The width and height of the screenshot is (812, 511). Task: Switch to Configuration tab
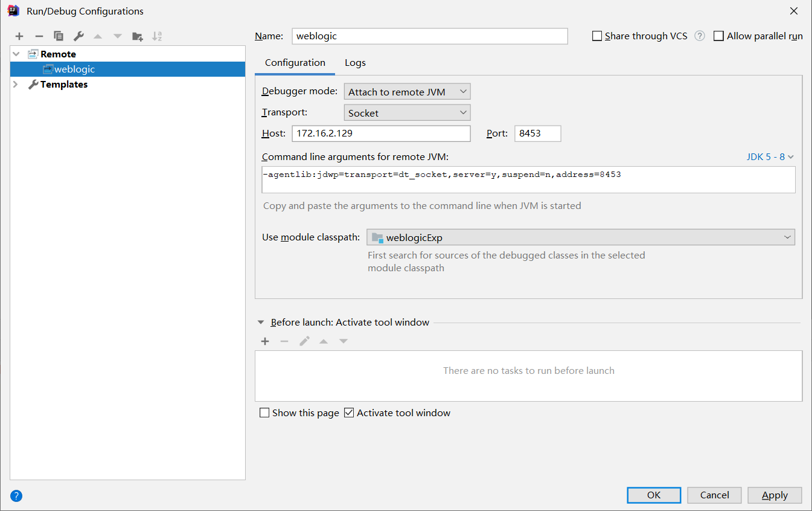pyautogui.click(x=295, y=63)
